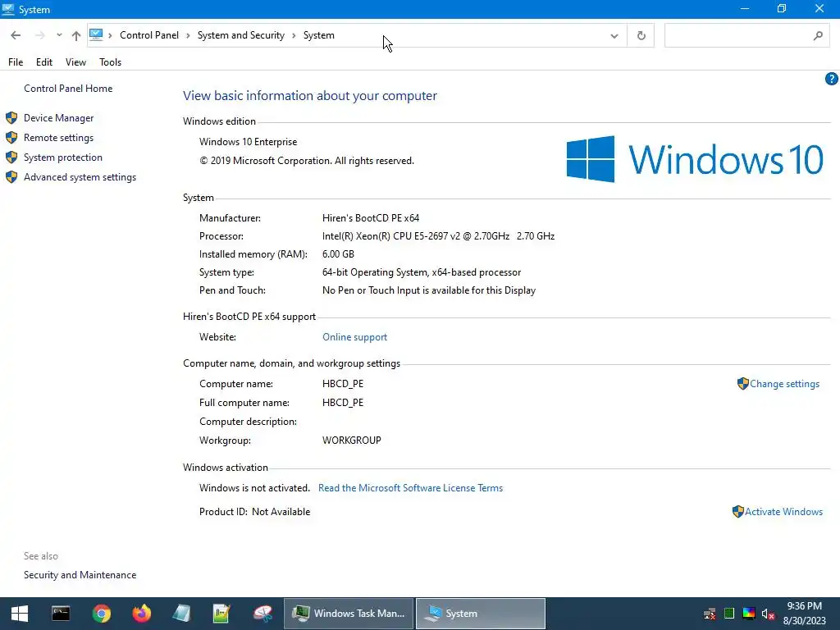
Task: Switch to Windows Task Manager window
Action: [349, 614]
